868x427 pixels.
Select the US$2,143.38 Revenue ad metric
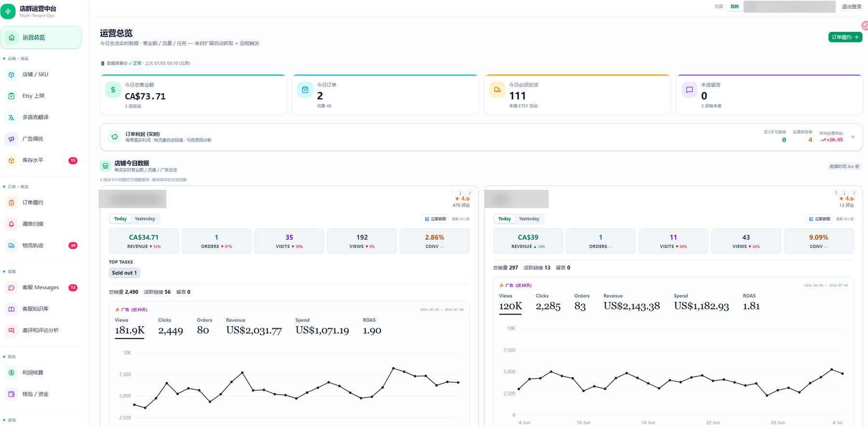coord(632,303)
